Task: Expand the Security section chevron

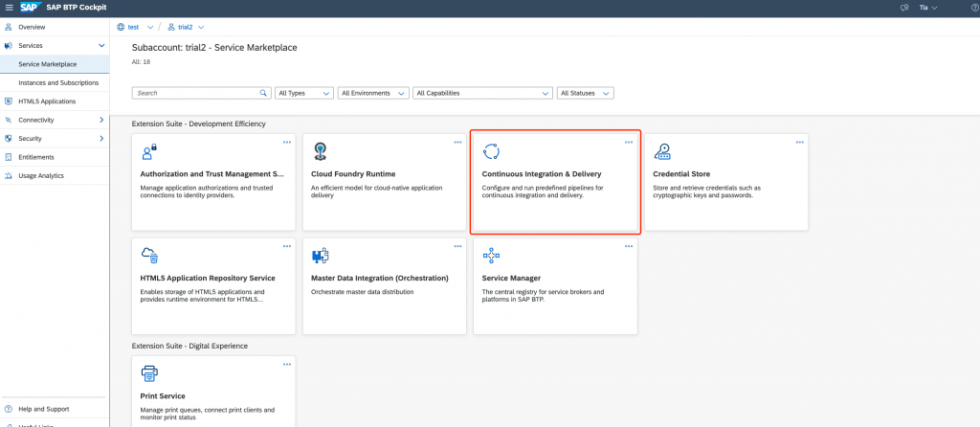Action: coord(101,138)
